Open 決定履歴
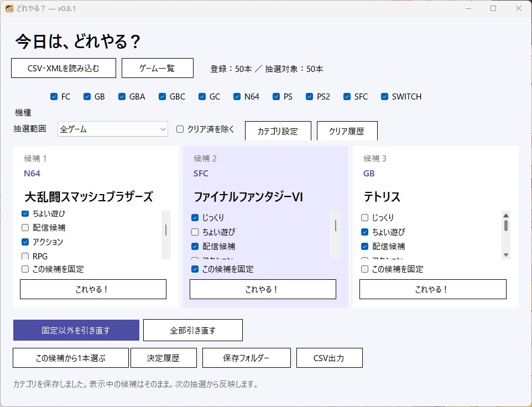This screenshot has width=532, height=407. (x=164, y=358)
